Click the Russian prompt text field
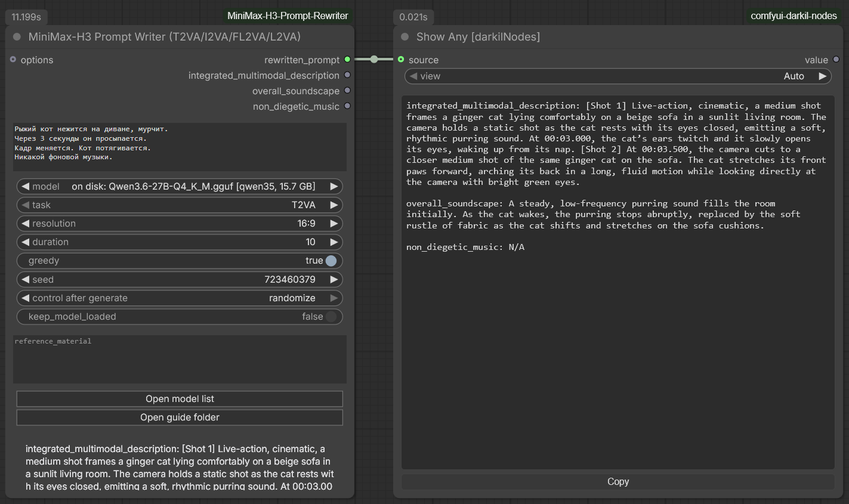Viewport: 849px width, 504px height. (180, 147)
